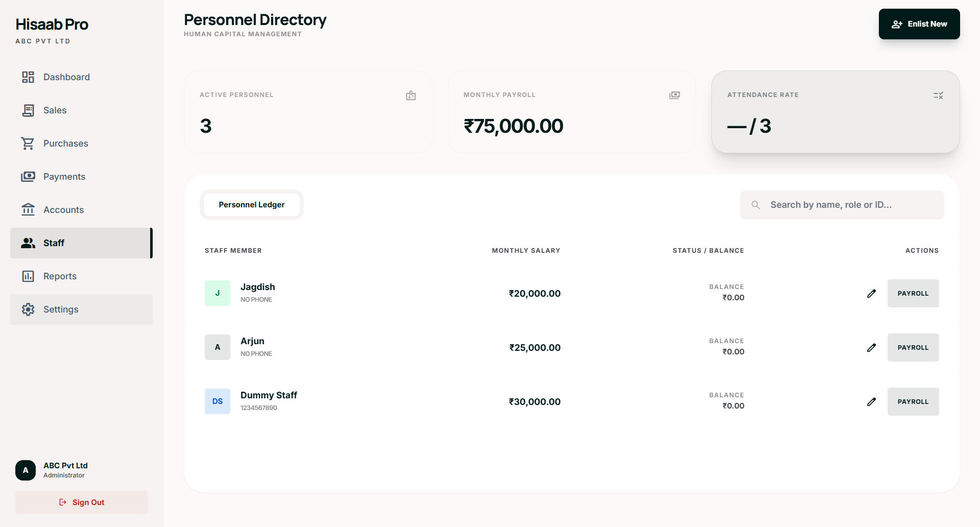The image size is (980, 527).
Task: Click the cash icon on Monthly Payroll card
Action: point(675,95)
